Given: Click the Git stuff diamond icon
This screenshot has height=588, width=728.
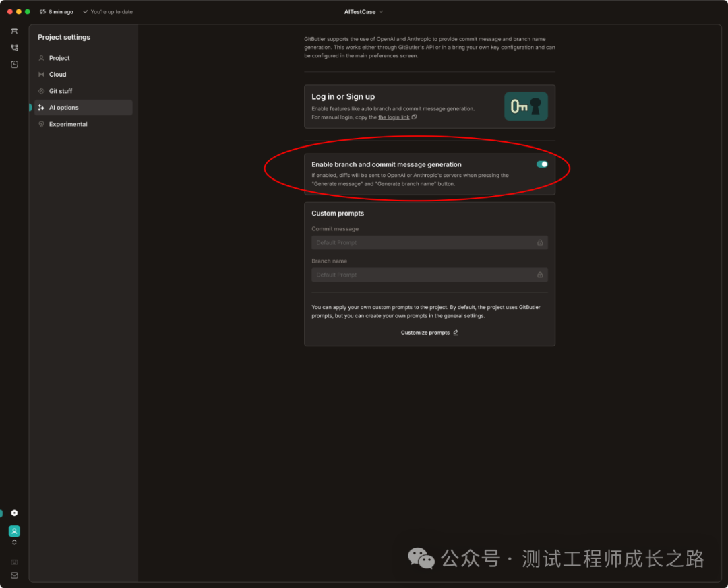Looking at the screenshot, I should 41,91.
